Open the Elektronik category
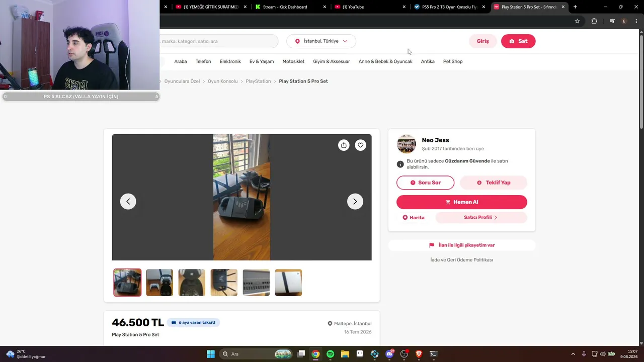The width and height of the screenshot is (644, 362). 230,61
